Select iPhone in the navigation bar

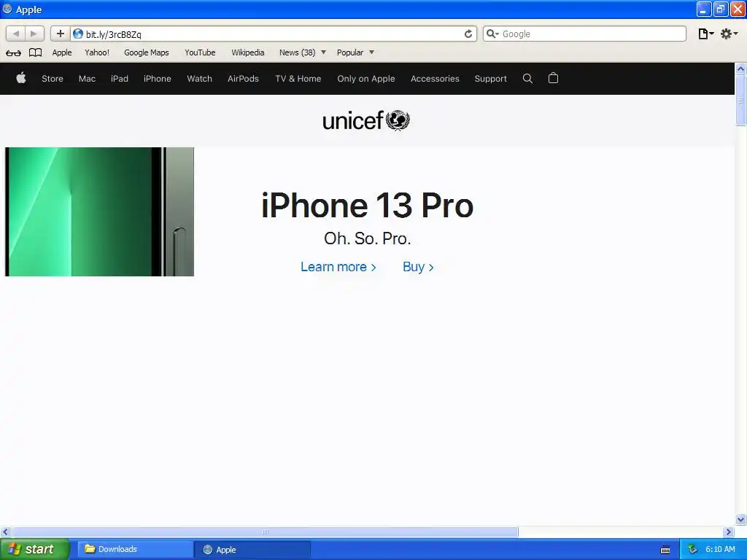(158, 79)
